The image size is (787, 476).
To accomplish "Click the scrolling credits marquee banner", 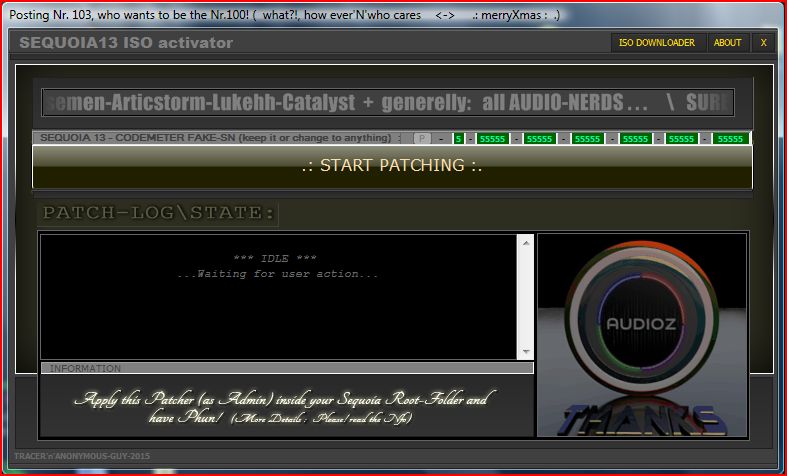I will tap(388, 102).
